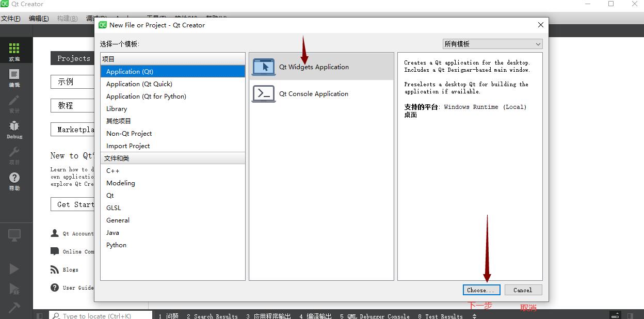
Task: Select Application (Qt) category
Action: coord(173,71)
